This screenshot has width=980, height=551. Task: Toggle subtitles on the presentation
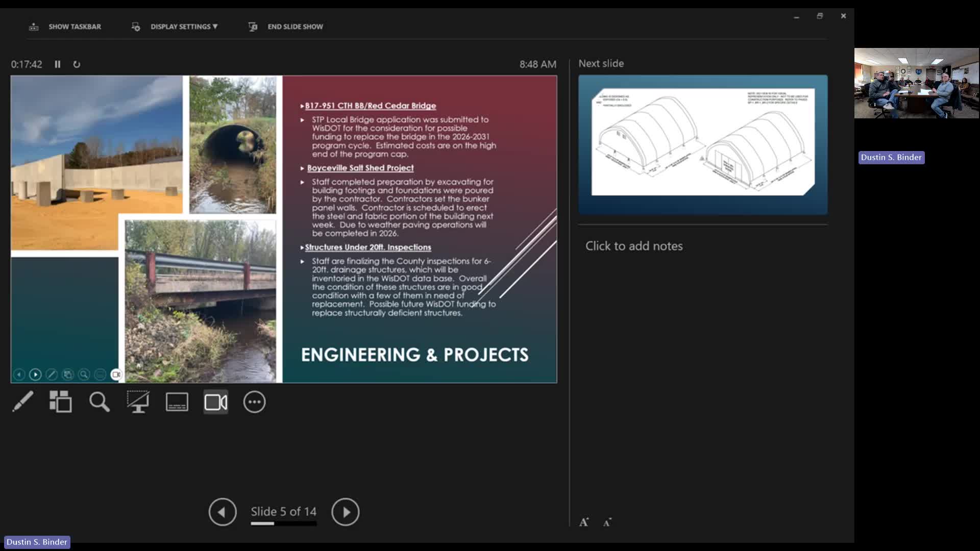click(x=177, y=402)
